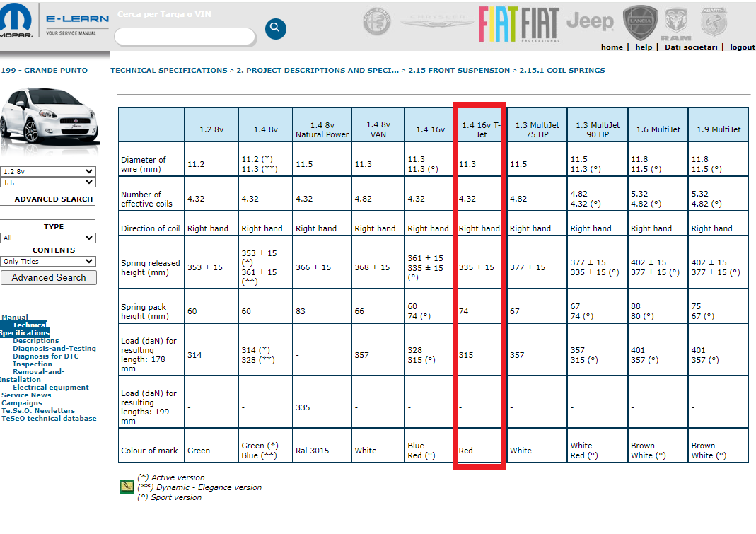The width and height of the screenshot is (756, 534).
Task: Open TeSeO technical database in the sidebar
Action: [49, 418]
